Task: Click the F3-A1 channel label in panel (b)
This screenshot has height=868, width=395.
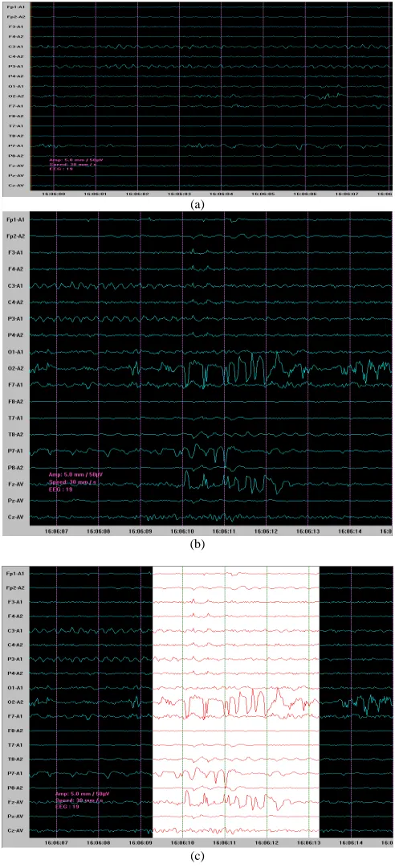Action: click(x=15, y=253)
